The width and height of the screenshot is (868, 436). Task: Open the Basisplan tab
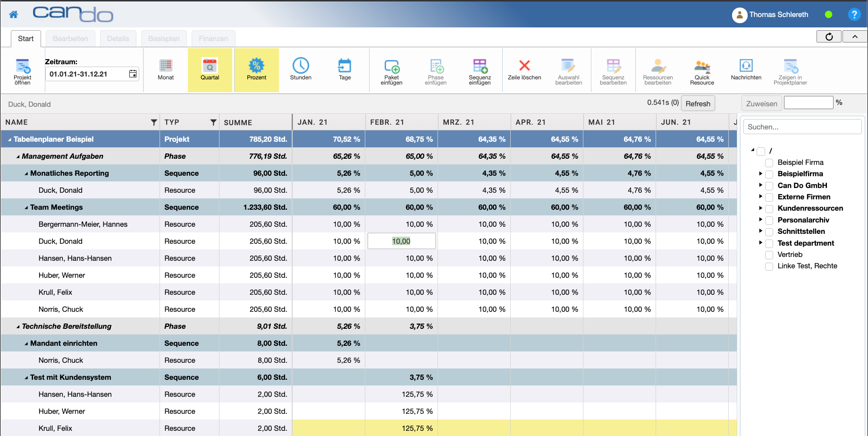pos(164,39)
